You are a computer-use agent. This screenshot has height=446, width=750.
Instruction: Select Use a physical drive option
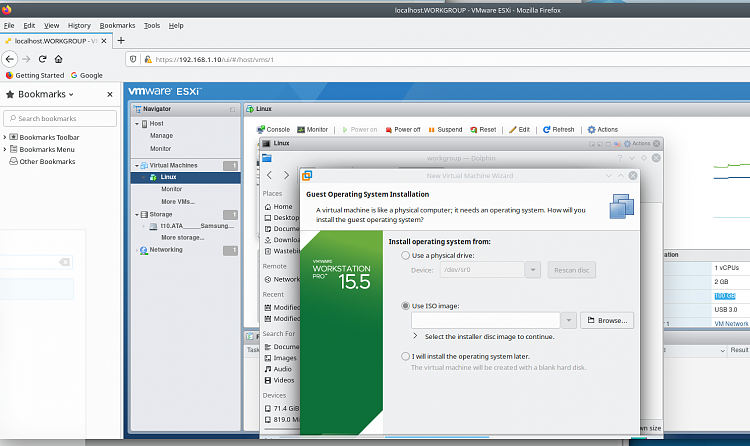406,256
